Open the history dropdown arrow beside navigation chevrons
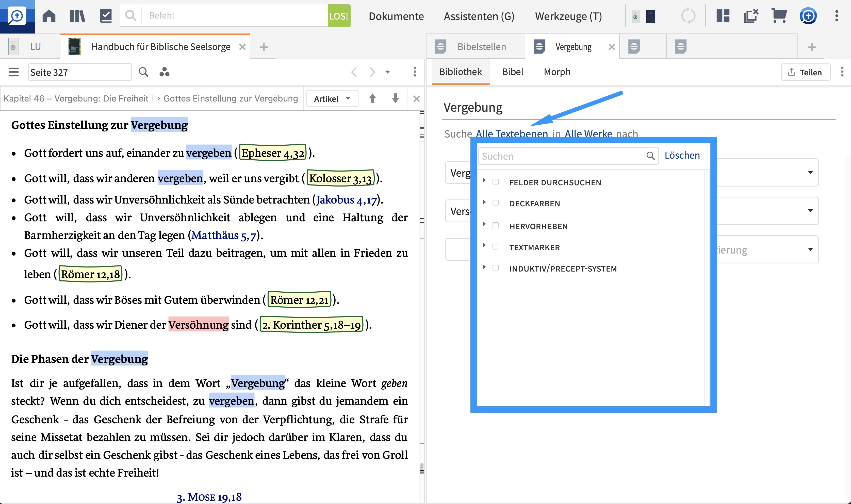 (387, 72)
